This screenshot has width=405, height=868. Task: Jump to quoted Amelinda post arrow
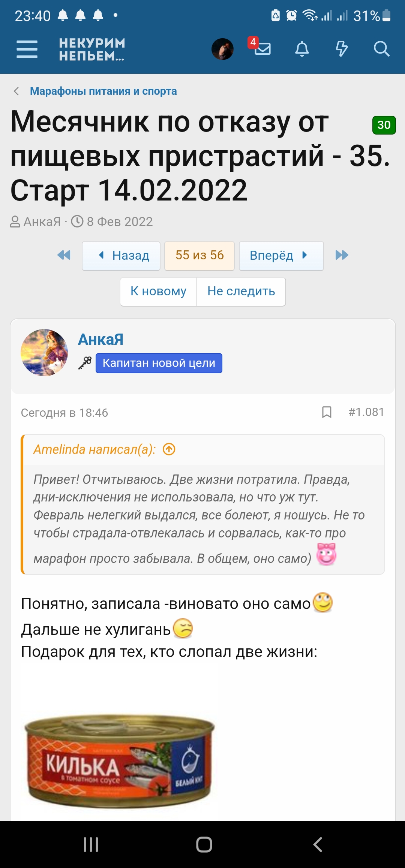169,449
